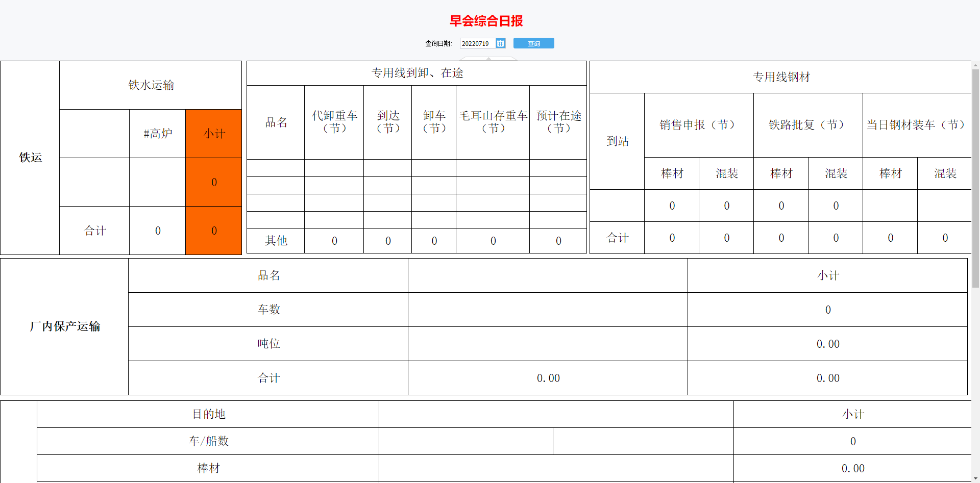Click the 专用线到卸、在途 header
This screenshot has height=483, width=980.
[x=416, y=73]
